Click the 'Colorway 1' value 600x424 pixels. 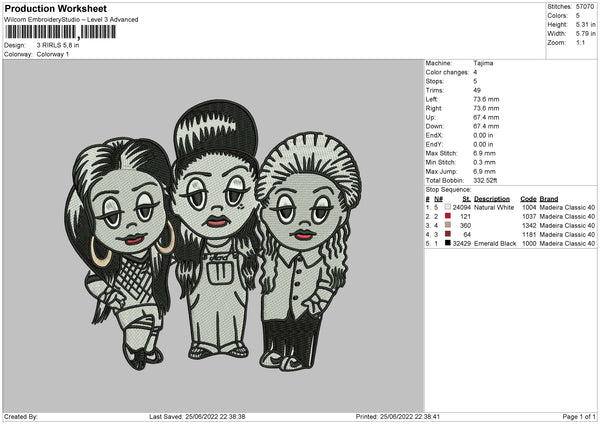pyautogui.click(x=53, y=54)
